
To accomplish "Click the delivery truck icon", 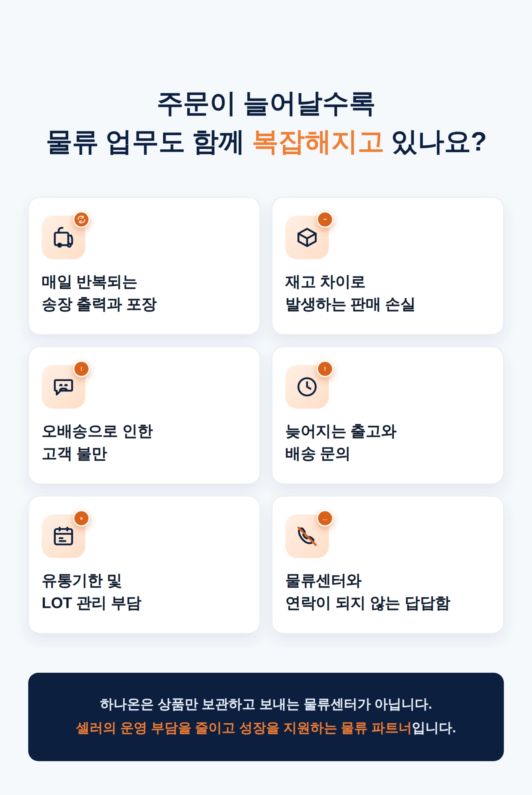I will point(63,237).
